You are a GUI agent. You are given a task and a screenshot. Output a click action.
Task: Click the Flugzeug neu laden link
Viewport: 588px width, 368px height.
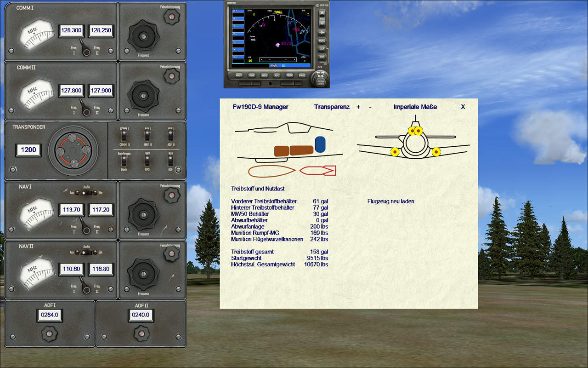click(x=391, y=201)
